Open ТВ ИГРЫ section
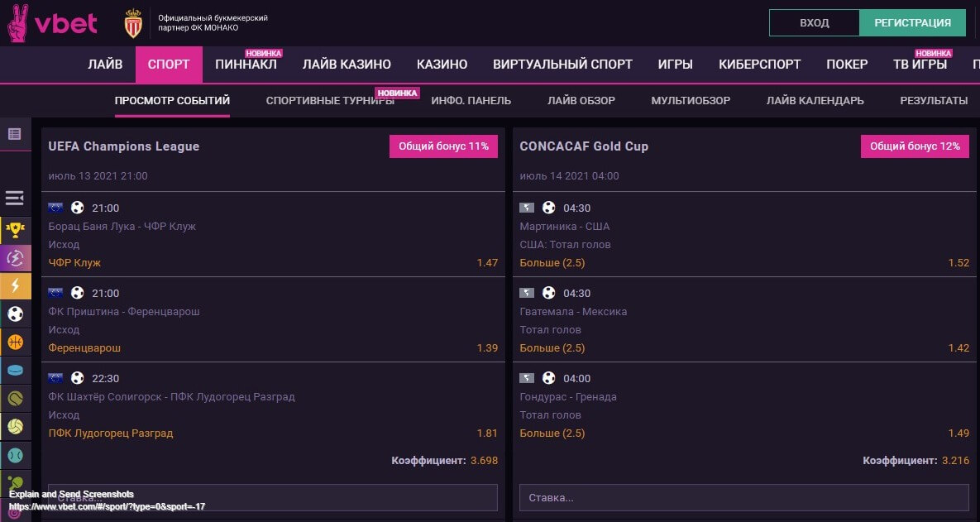Image resolution: width=980 pixels, height=522 pixels. 920,65
